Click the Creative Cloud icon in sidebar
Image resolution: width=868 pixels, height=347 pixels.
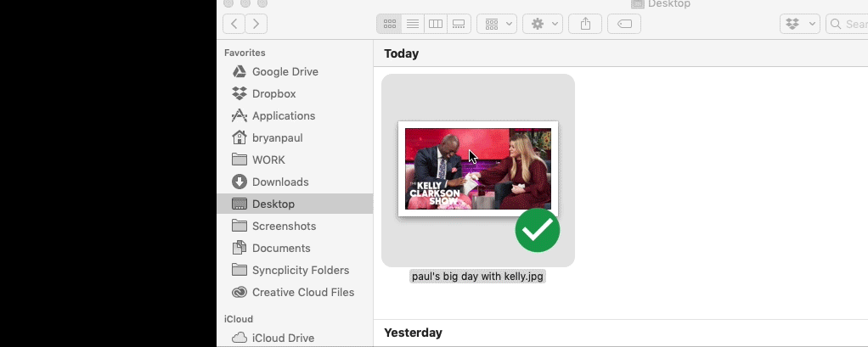pos(240,292)
